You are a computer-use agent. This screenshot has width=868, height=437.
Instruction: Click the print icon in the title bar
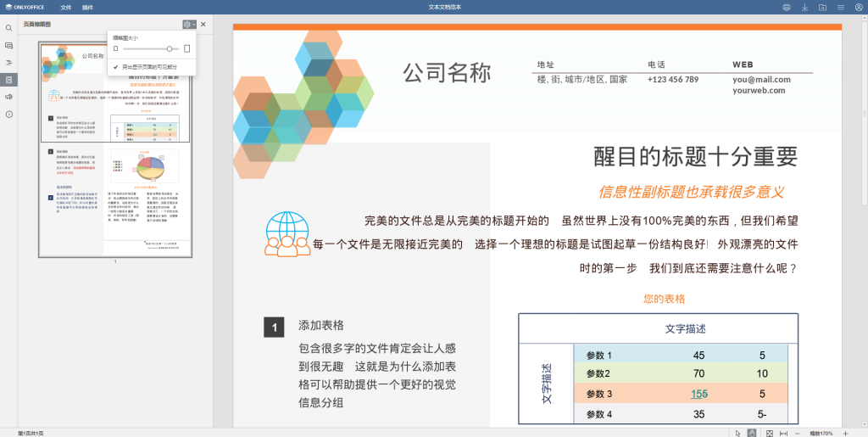coord(787,7)
